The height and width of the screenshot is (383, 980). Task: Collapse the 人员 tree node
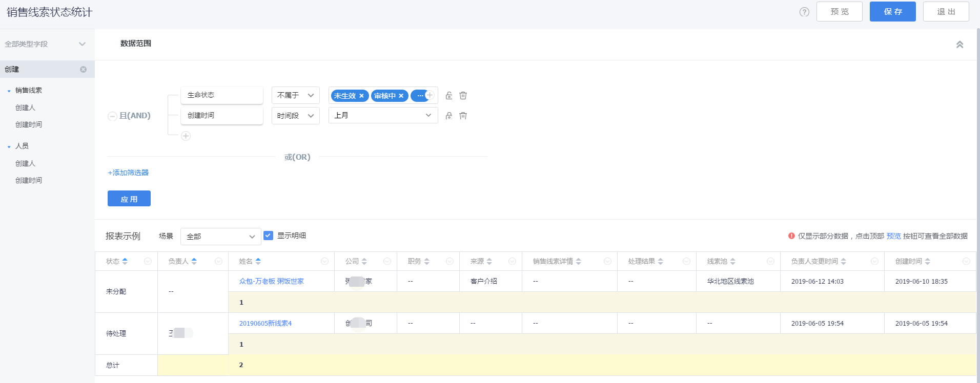coord(9,146)
